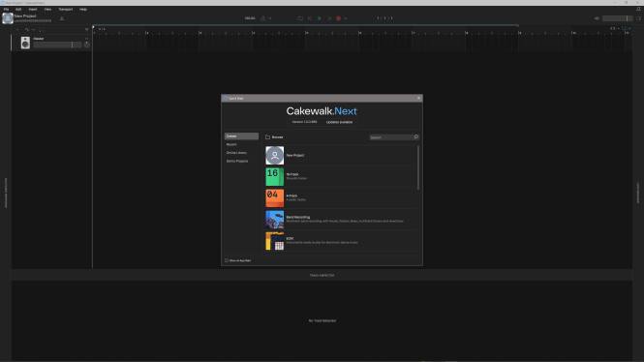Toggle the snap magnet icon
The width and height of the screenshot is (644, 362).
[625, 29]
